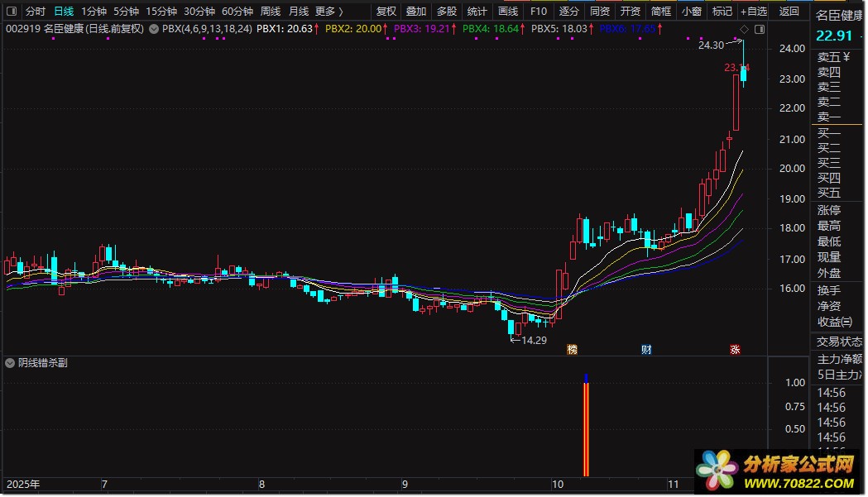Activate the 画线 drawing tool
Image resolution: width=868 pixels, height=497 pixels.
click(x=507, y=11)
